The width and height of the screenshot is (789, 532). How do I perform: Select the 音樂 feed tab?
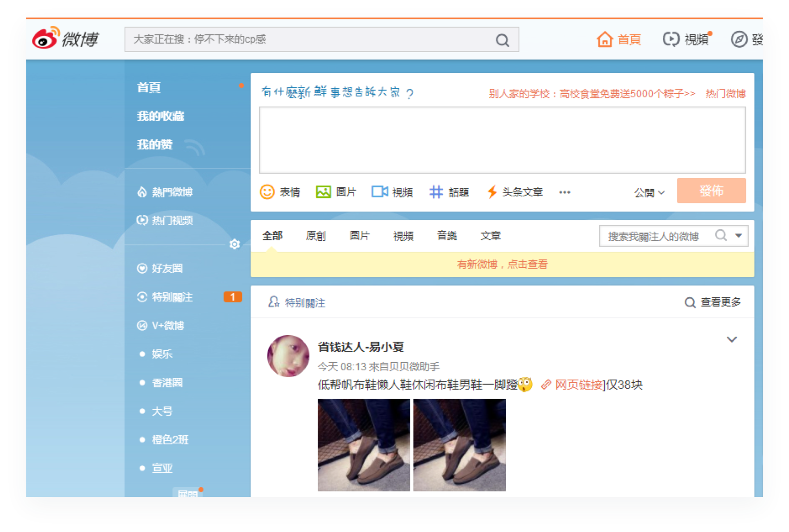point(447,236)
